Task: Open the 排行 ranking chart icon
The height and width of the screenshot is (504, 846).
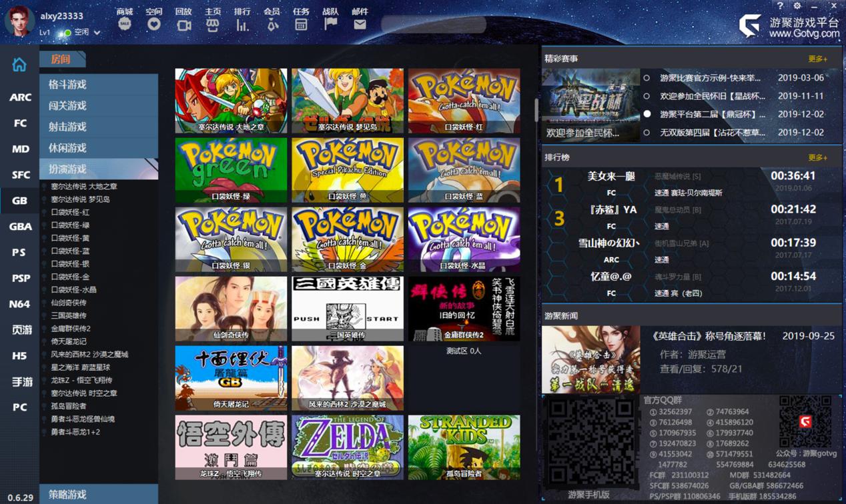Action: point(242,25)
